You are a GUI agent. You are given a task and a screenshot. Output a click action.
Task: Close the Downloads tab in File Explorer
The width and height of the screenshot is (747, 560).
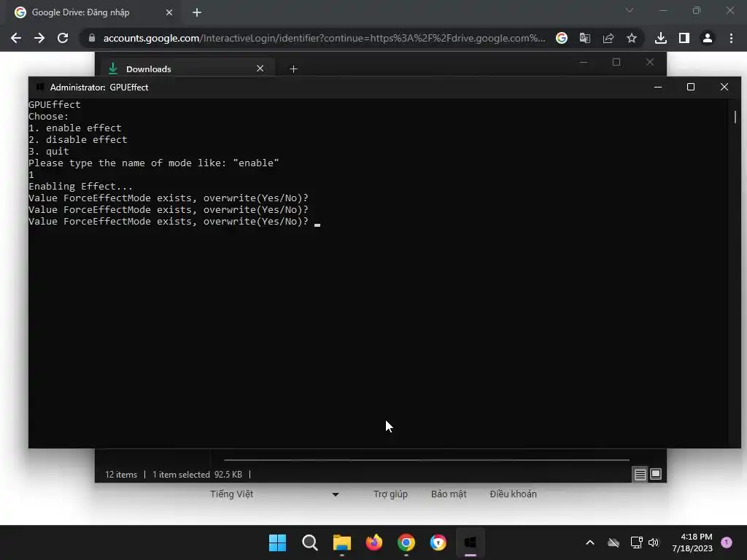click(260, 69)
